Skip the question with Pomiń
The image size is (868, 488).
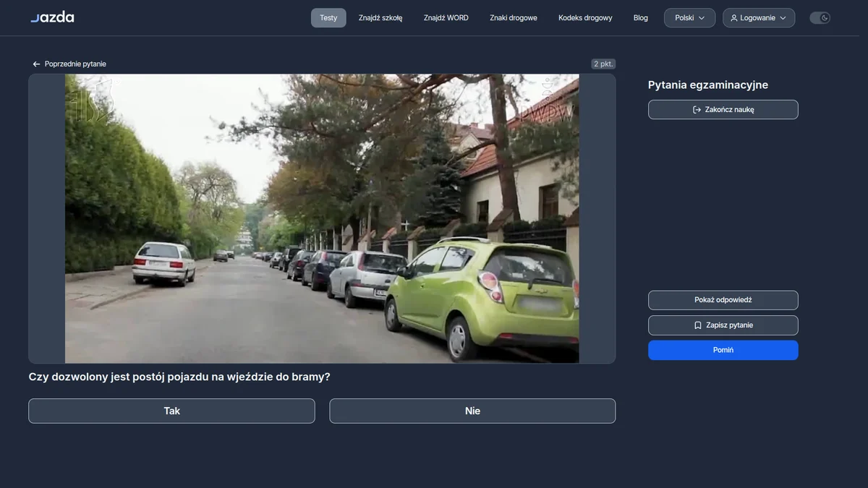(x=723, y=350)
